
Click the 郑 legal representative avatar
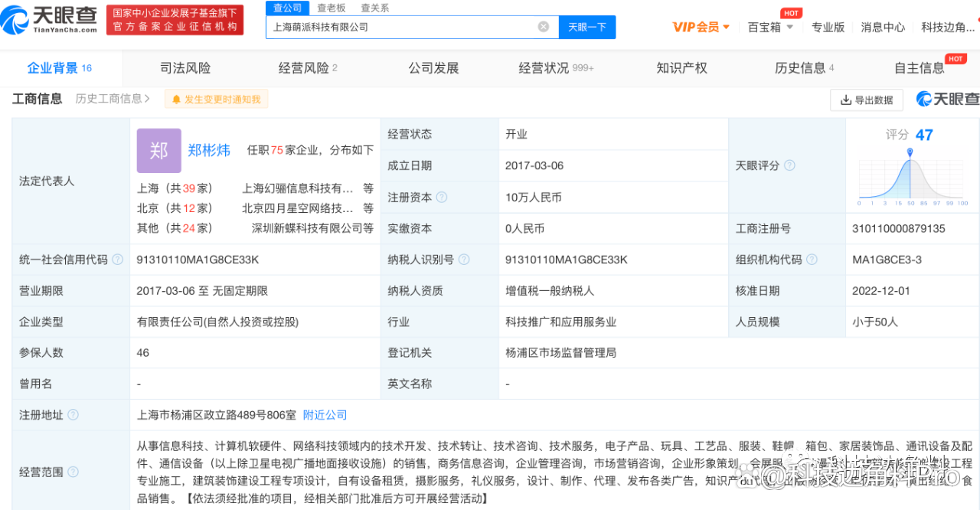coord(158,150)
